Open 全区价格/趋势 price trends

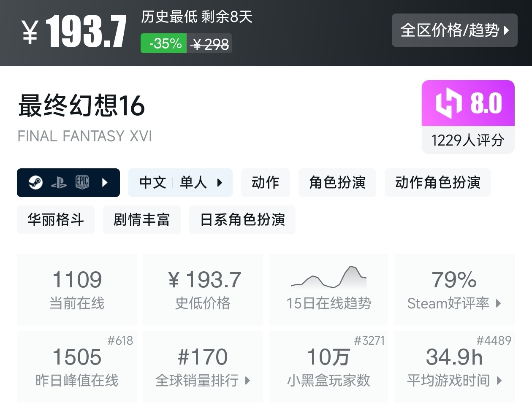click(455, 30)
